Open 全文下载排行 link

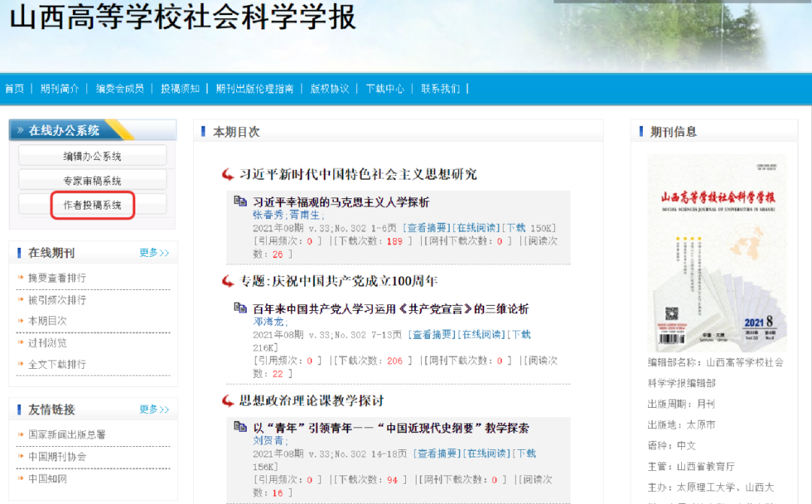[57, 364]
